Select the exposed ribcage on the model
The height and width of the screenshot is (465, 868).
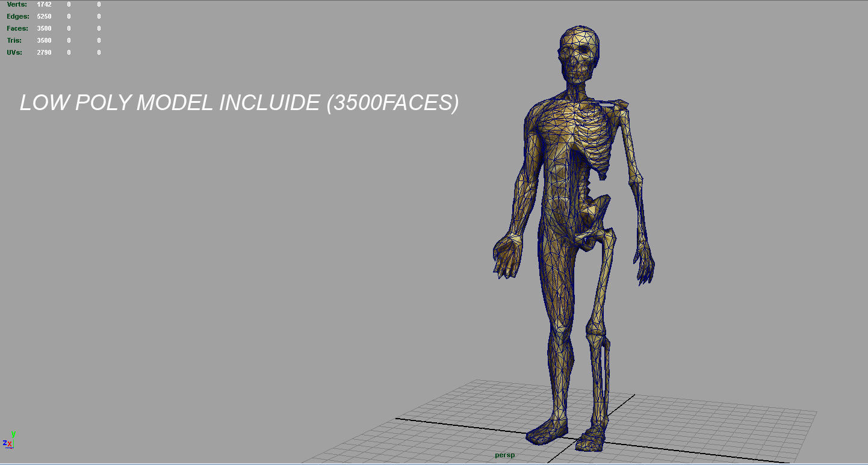pyautogui.click(x=592, y=140)
